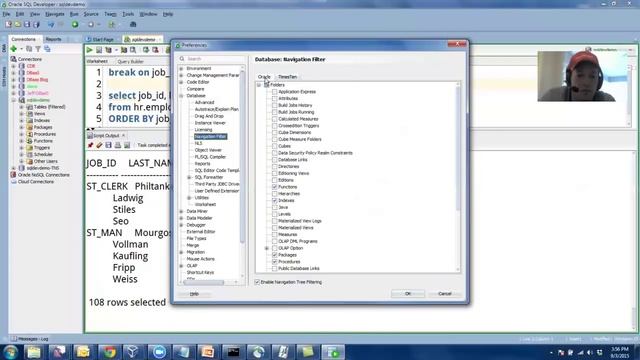Switch to the TimesTen tab

pyautogui.click(x=287, y=77)
